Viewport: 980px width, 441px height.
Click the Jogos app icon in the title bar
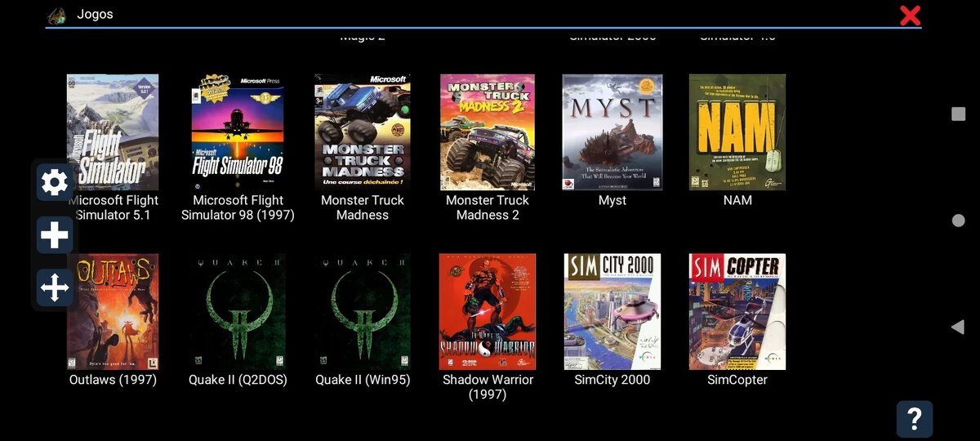tap(56, 15)
